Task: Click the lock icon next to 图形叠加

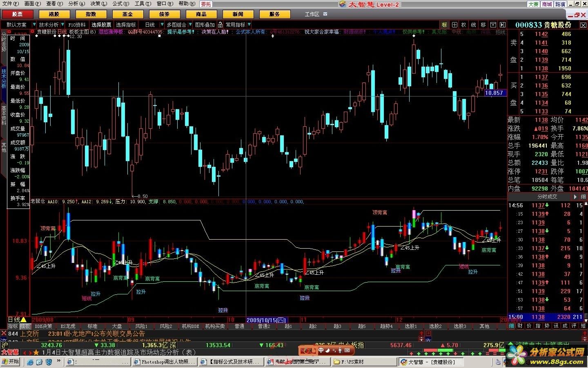Action: point(220,25)
